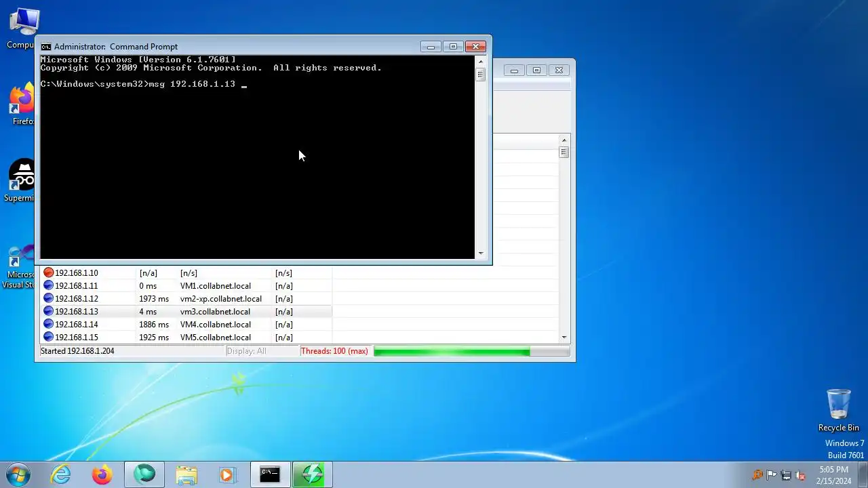This screenshot has height=488, width=868.
Task: Click scanner results list scroll-up arrow
Action: click(564, 140)
